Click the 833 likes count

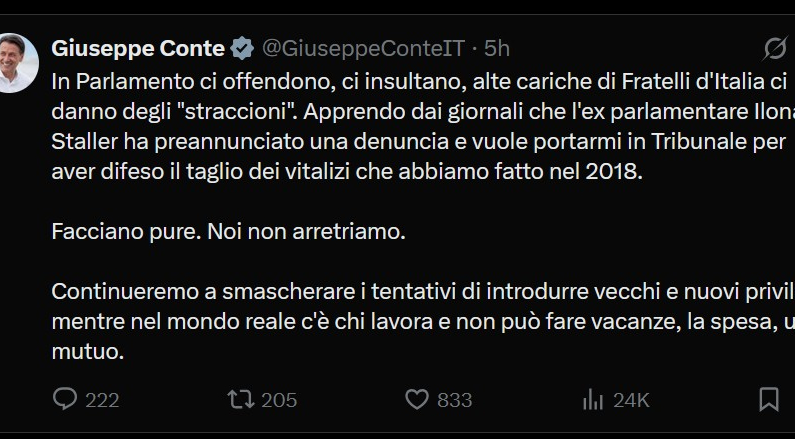pos(455,400)
